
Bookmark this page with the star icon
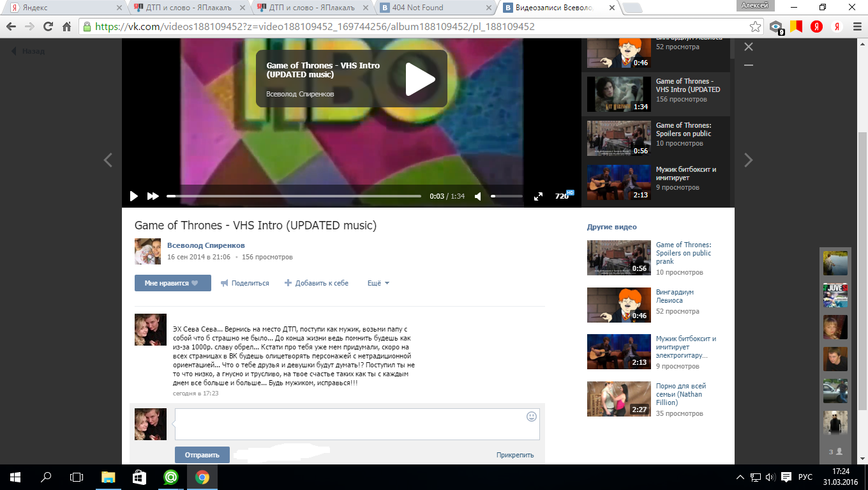[755, 27]
